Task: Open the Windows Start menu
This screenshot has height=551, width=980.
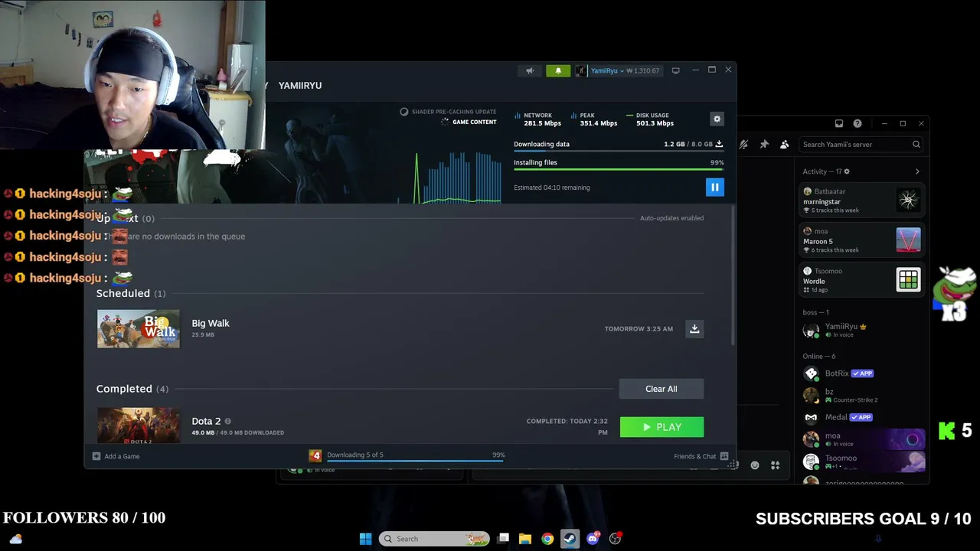Action: [365, 539]
